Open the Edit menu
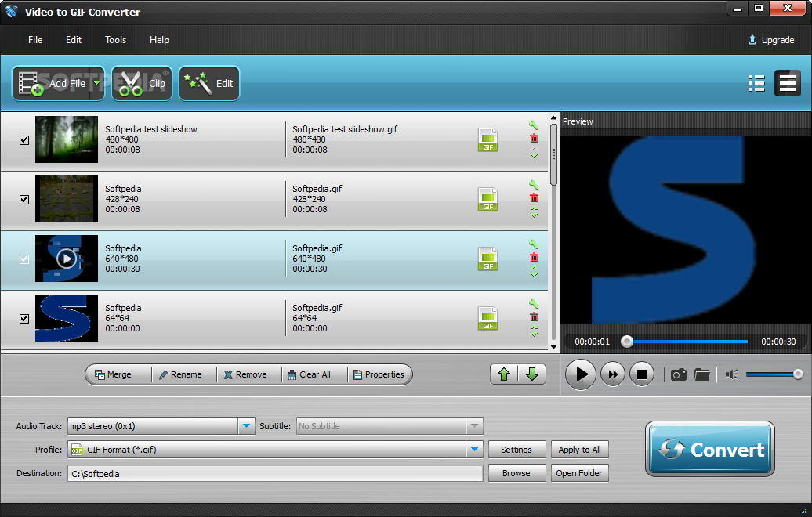 coord(74,40)
